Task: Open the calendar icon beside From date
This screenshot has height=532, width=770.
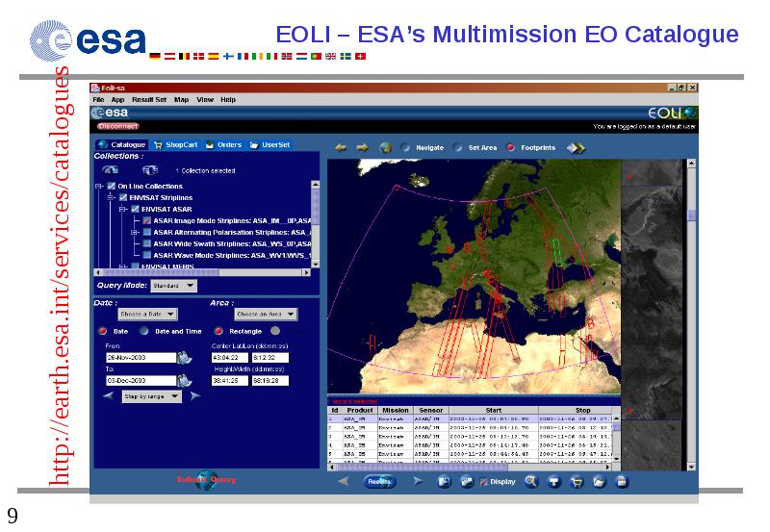Action: click(x=185, y=357)
